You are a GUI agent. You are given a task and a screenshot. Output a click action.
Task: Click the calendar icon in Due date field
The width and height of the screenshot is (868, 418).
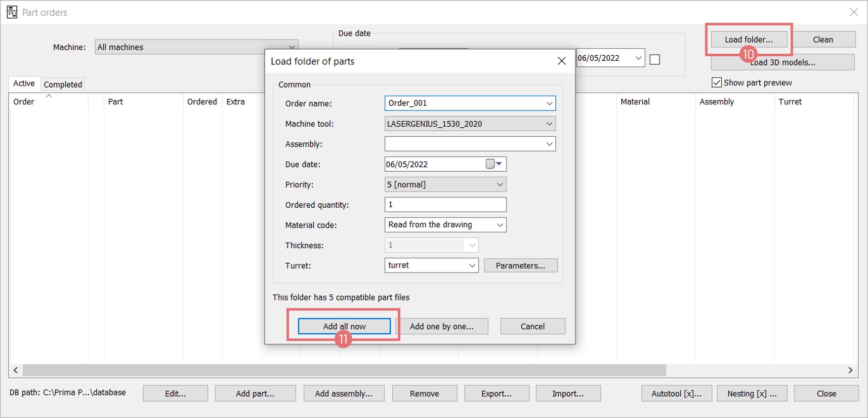pos(490,164)
